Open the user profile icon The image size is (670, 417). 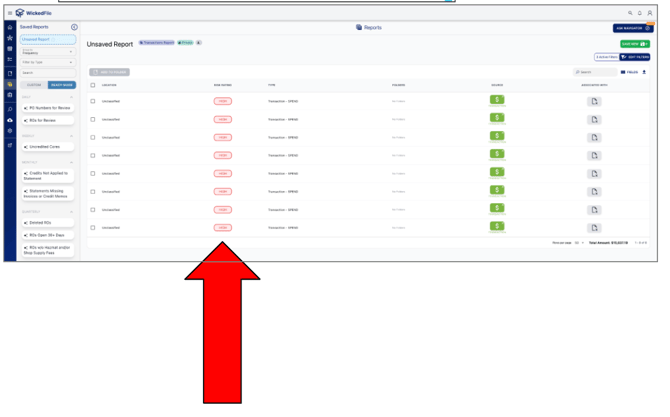pos(649,13)
